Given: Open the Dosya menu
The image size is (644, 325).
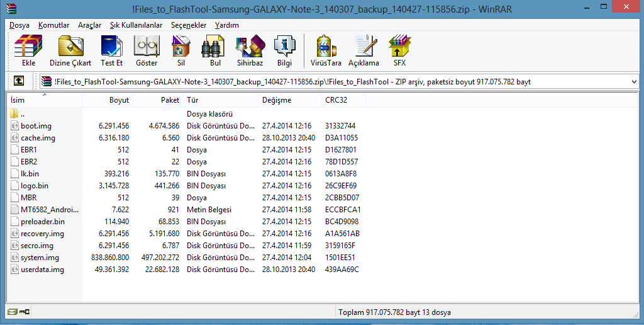Looking at the screenshot, I should tap(19, 25).
